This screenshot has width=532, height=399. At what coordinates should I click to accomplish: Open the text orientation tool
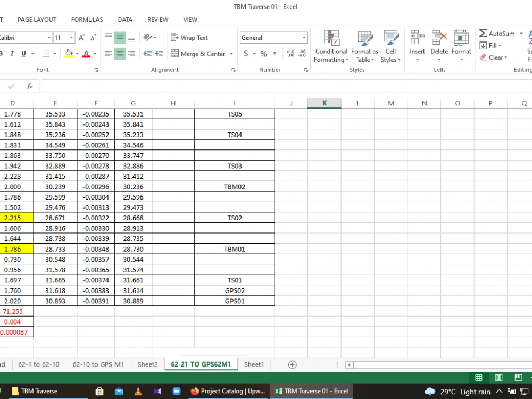(150, 37)
